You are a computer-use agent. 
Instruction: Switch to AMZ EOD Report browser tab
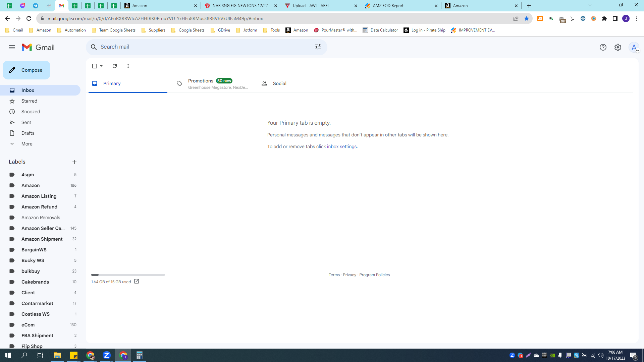401,6
